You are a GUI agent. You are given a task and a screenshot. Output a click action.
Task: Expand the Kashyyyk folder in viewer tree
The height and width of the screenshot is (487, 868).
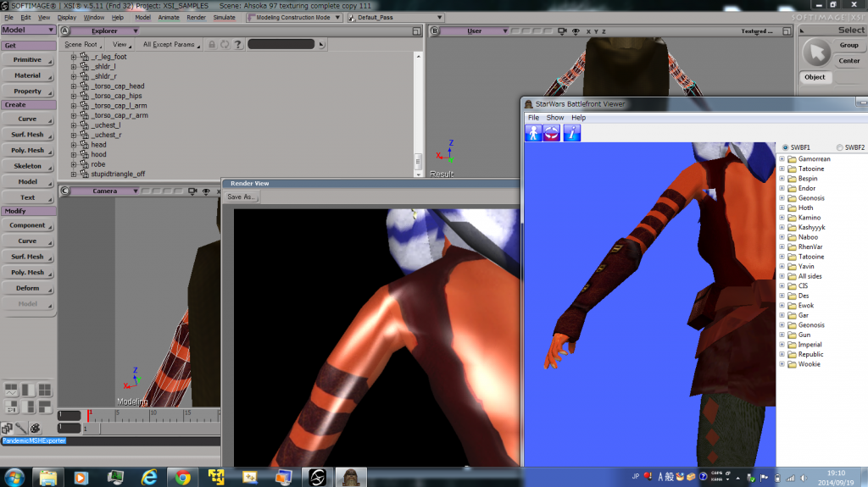782,228
